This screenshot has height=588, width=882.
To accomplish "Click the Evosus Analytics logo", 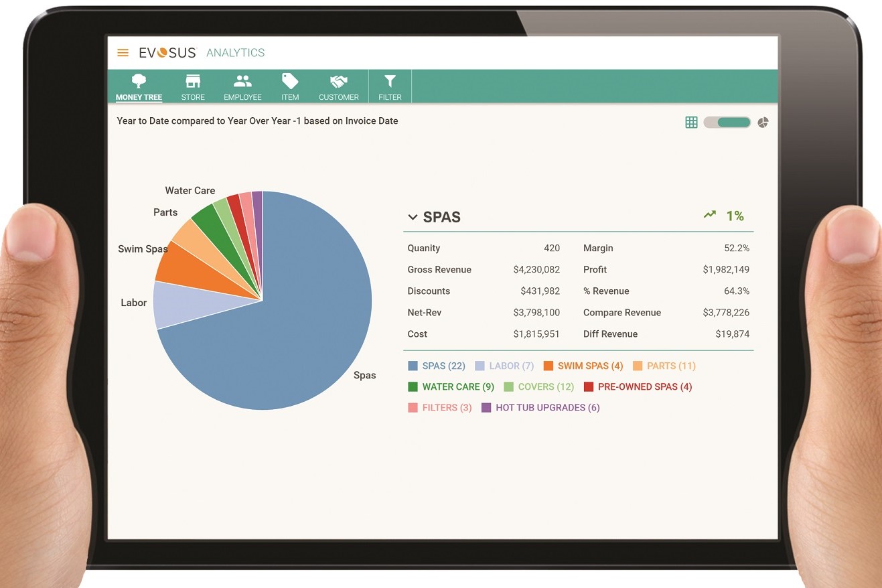I will tap(202, 53).
